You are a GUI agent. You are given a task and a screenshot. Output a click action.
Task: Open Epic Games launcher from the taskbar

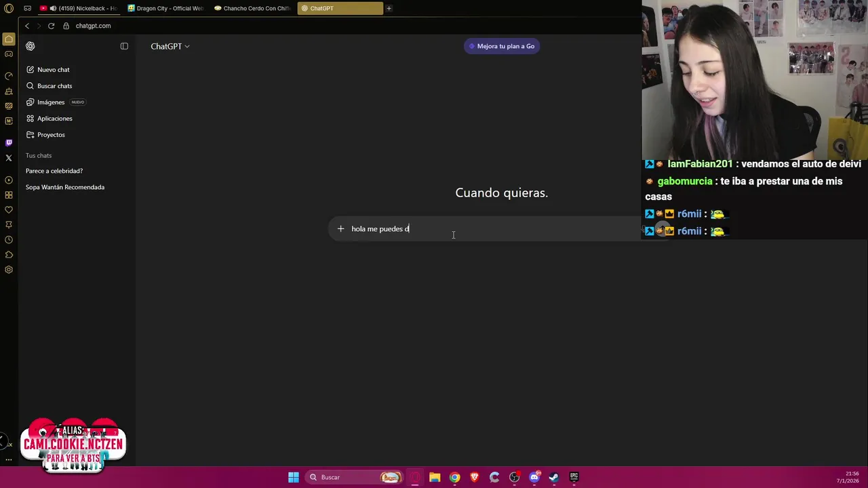click(574, 477)
